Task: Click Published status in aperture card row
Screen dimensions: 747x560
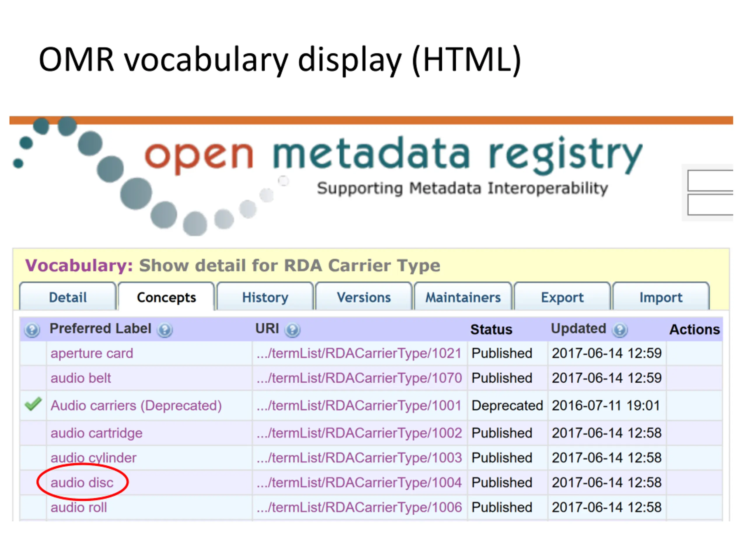Action: (502, 353)
